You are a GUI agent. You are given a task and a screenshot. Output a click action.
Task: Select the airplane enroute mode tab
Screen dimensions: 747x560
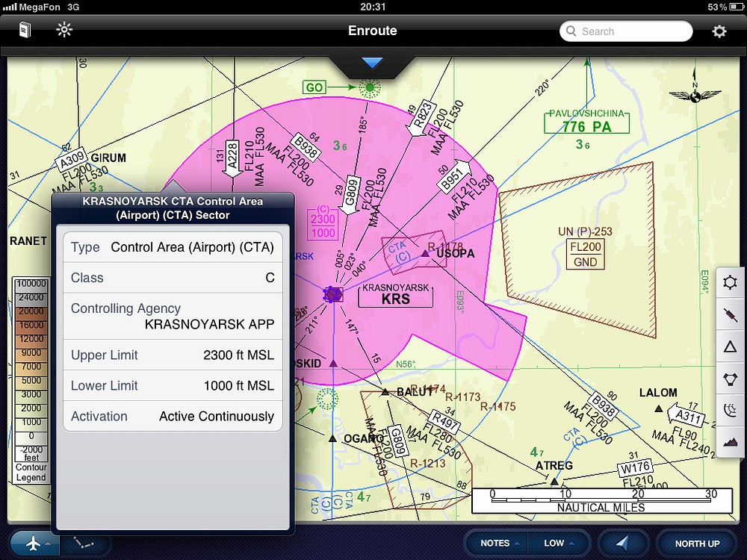click(x=34, y=544)
